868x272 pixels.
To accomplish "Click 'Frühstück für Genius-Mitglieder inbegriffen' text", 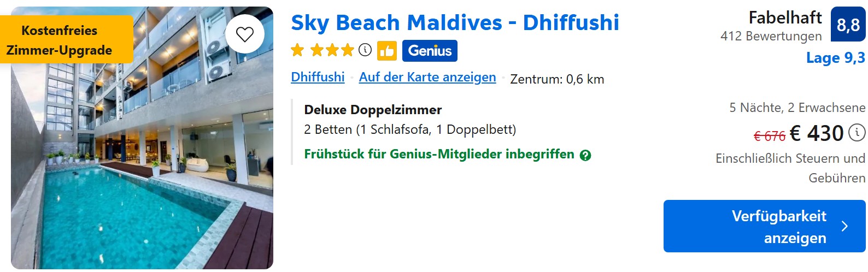I will click(439, 155).
